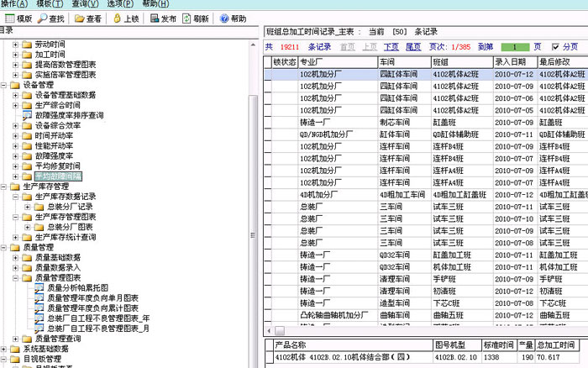Click the tree panel's vertical scrollbar
The height and width of the screenshot is (368, 588).
point(254,210)
